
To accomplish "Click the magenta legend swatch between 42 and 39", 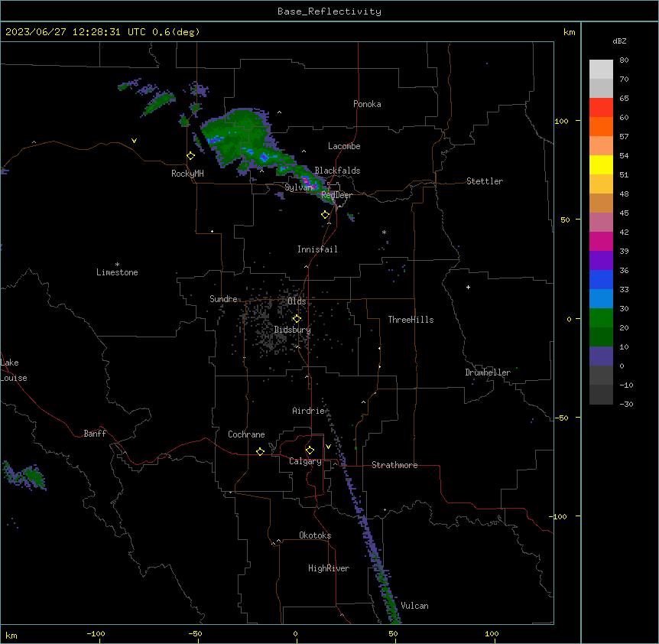I will 601,241.
